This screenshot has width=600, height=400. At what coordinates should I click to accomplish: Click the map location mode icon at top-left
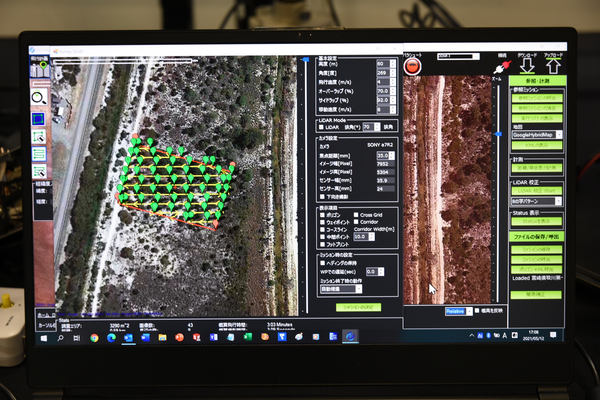pyautogui.click(x=40, y=67)
